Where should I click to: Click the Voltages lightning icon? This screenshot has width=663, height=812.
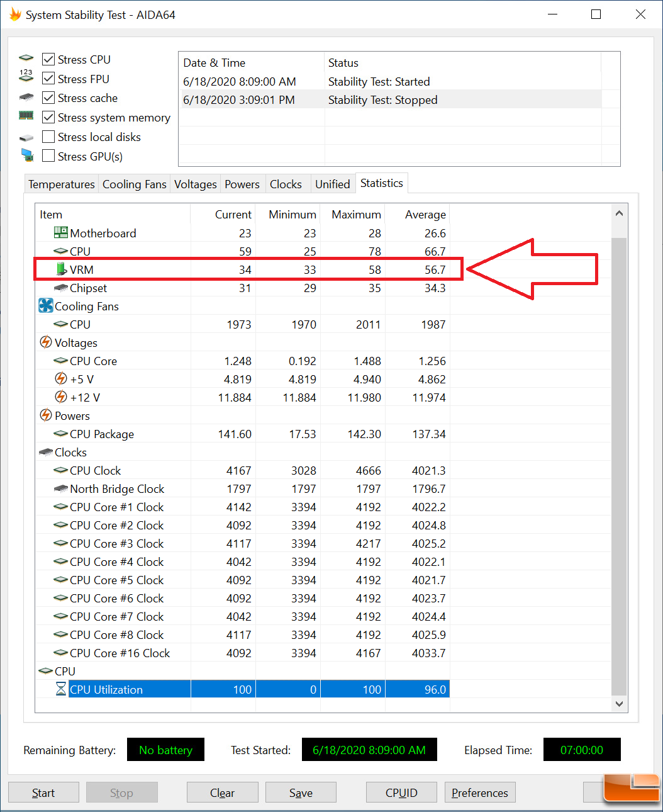(46, 342)
